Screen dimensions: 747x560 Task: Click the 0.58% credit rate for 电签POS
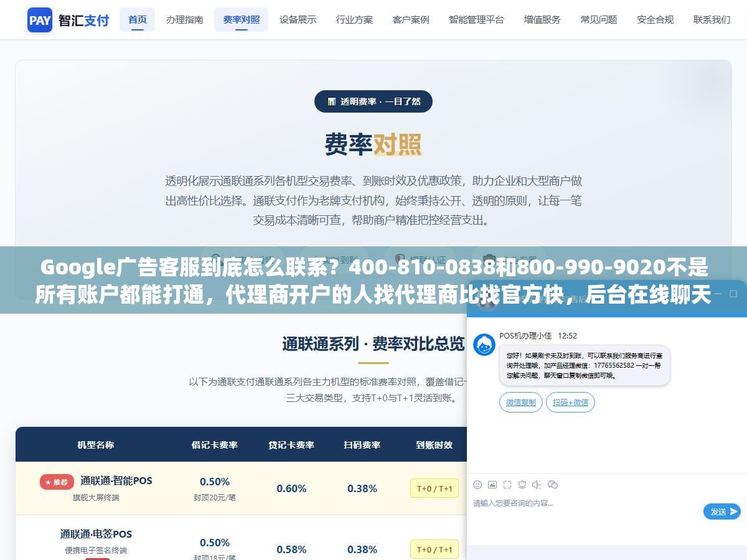coord(291,549)
